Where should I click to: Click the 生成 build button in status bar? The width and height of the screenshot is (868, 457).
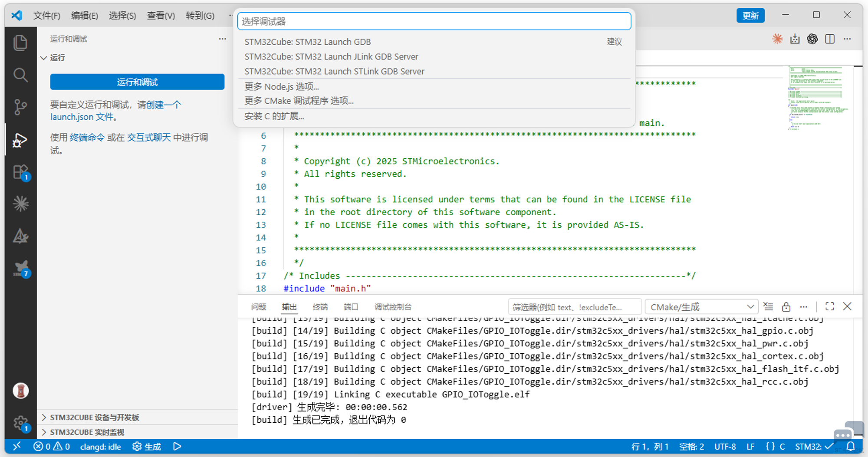pyautogui.click(x=147, y=446)
